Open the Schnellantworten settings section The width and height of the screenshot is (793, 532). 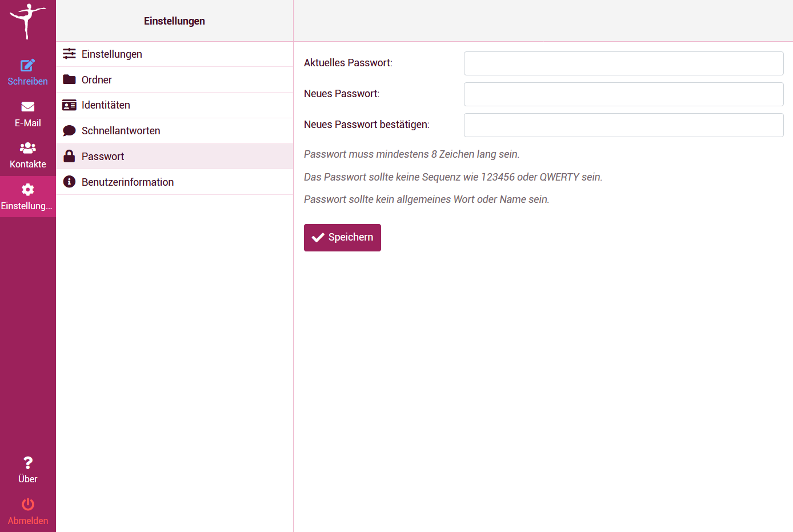[x=175, y=131]
